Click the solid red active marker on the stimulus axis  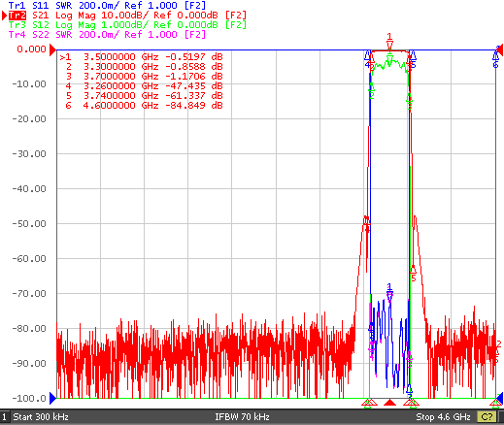[x=389, y=403]
